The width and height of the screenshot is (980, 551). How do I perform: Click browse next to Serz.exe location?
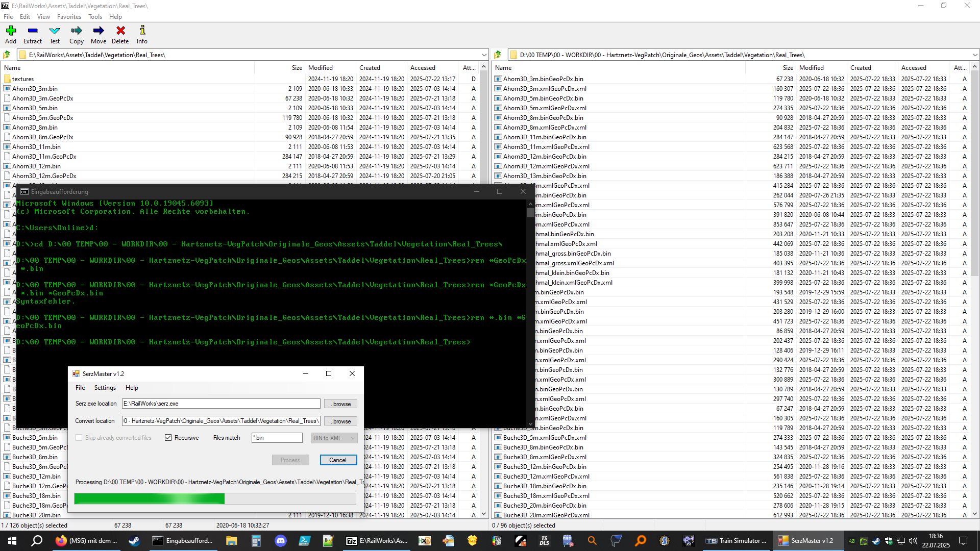pos(340,404)
